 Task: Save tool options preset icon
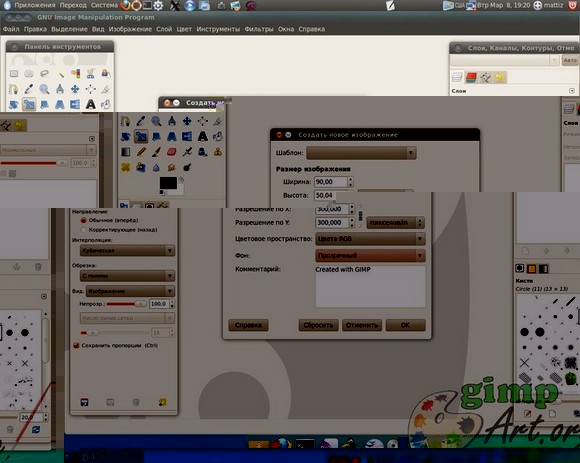(x=85, y=402)
